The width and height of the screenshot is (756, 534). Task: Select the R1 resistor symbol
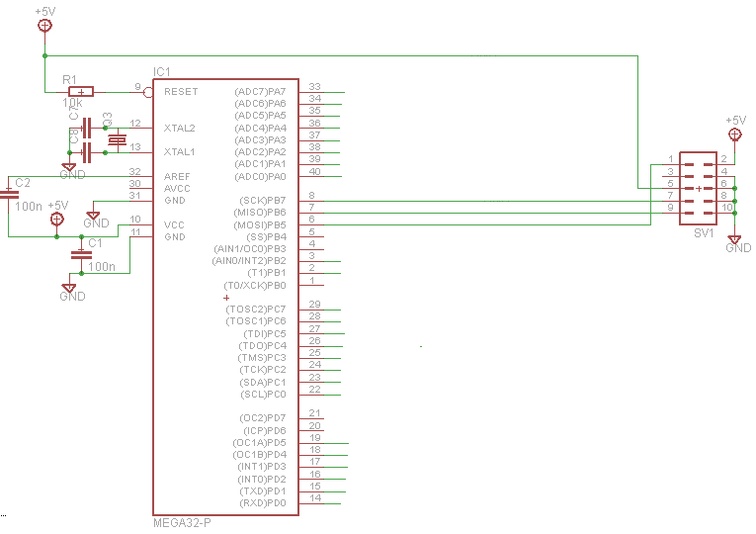[81, 92]
